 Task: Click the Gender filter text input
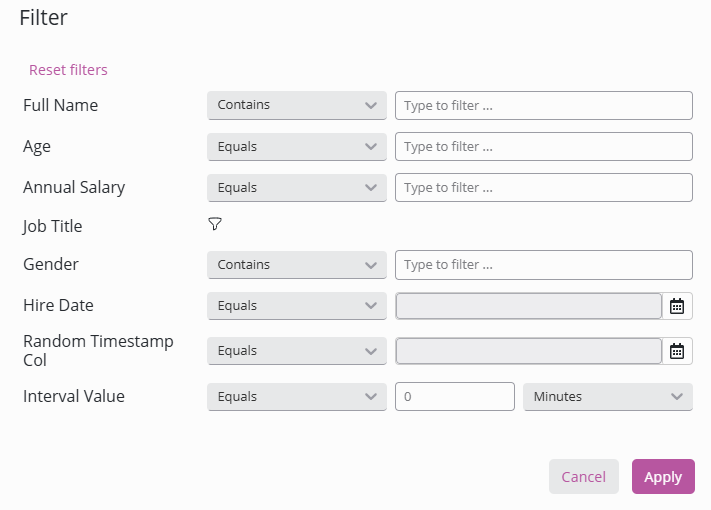543,265
